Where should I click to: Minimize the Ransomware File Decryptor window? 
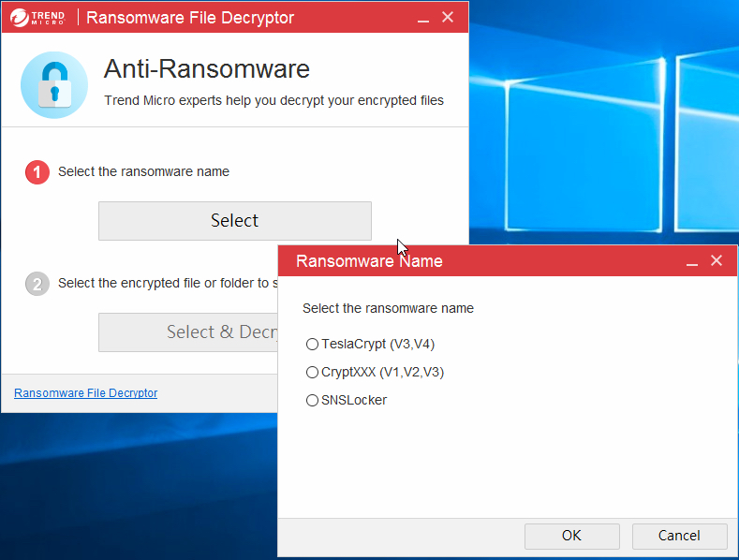[x=422, y=18]
